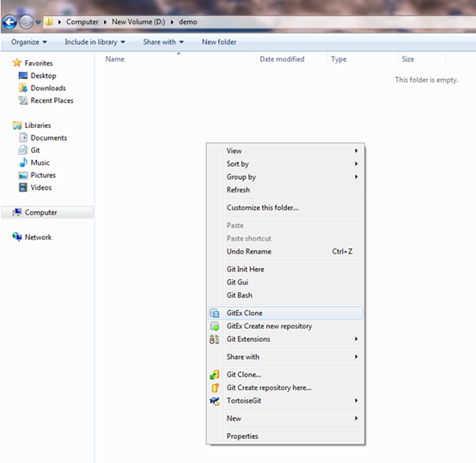Expand the TortoiseGit submenu arrow
Screen dimensions: 476x463
point(357,400)
